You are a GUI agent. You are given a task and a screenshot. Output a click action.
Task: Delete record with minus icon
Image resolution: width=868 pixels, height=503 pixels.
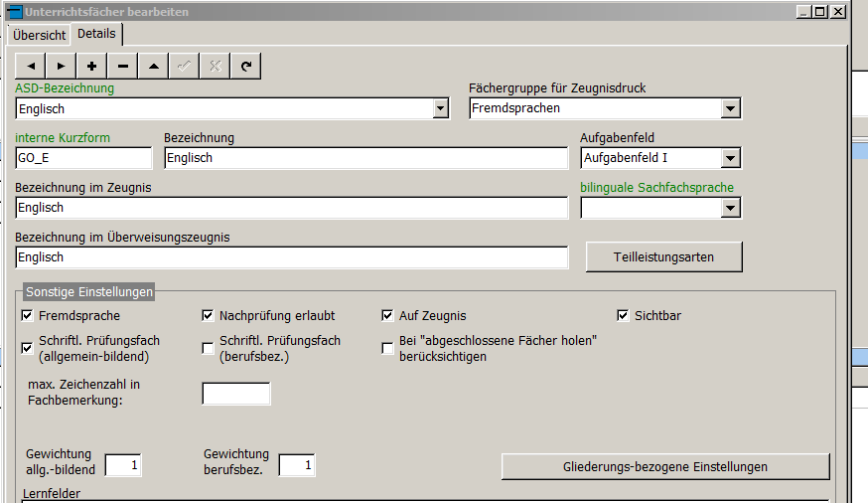(x=123, y=66)
